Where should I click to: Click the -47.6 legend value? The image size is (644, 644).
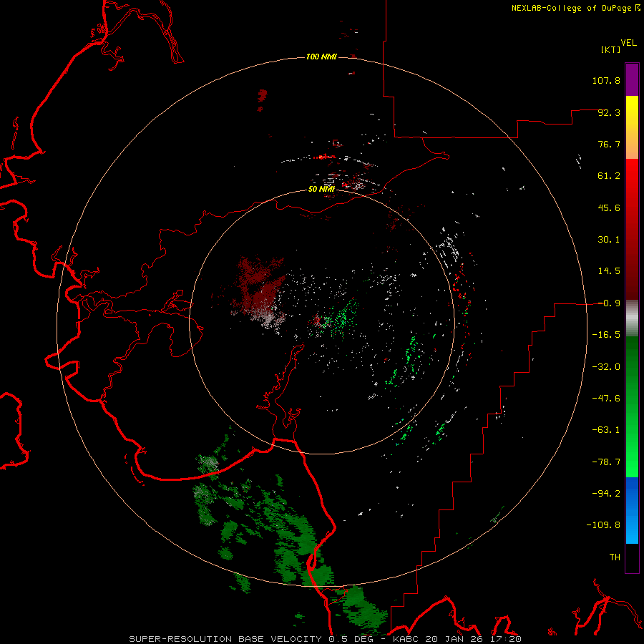pos(606,399)
